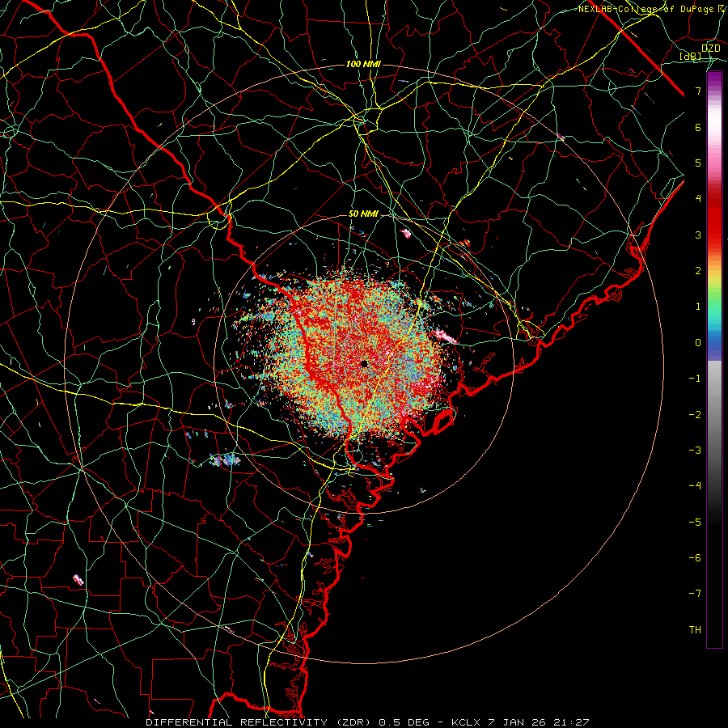728x728 pixels.
Task: Click the DZD legend title
Action: point(710,49)
